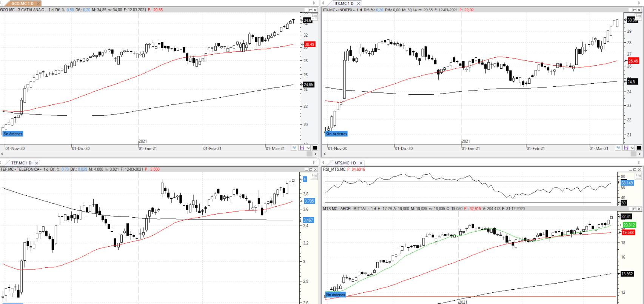The height and width of the screenshot is (304, 644).
Task: Click the purple save icon in ITX.MC chart
Action: 626,148
